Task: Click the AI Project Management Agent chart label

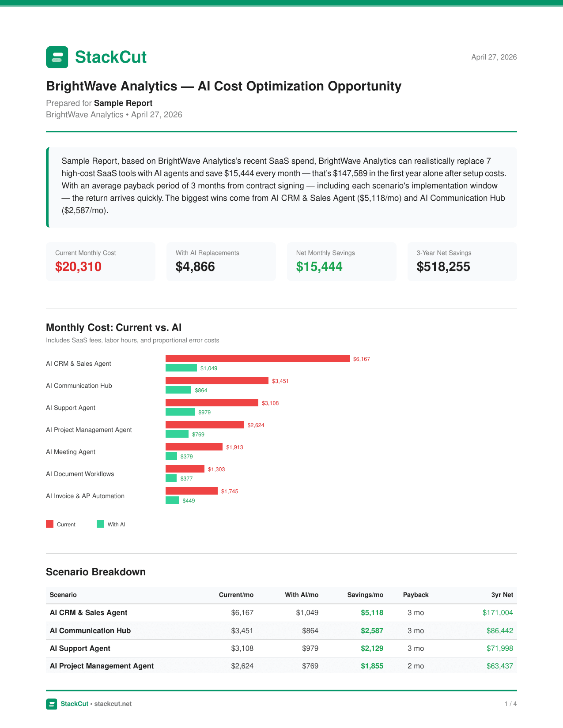Action: [89, 430]
